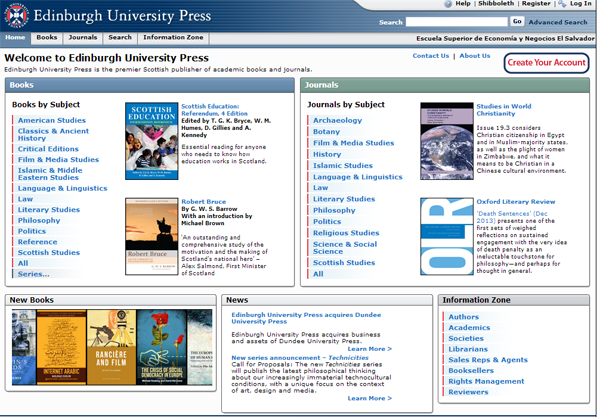
Task: Open Reviewers in Information Zone
Action: pyautogui.click(x=468, y=392)
